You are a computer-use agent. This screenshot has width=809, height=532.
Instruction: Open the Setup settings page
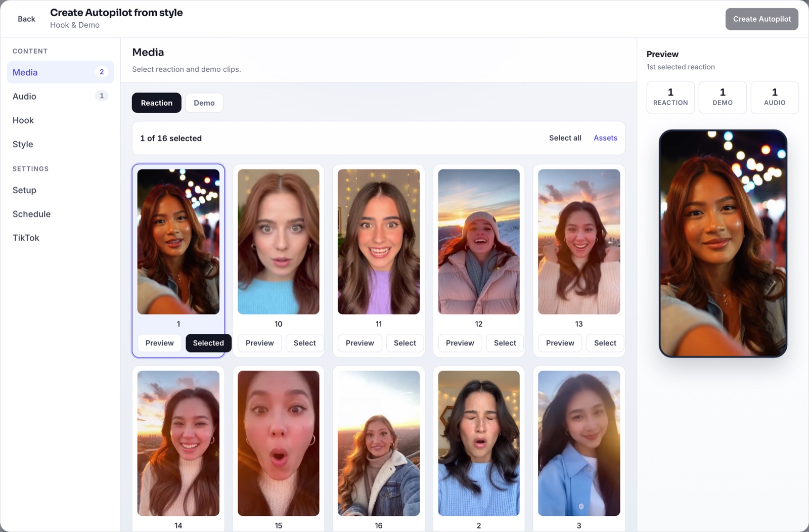point(60,190)
